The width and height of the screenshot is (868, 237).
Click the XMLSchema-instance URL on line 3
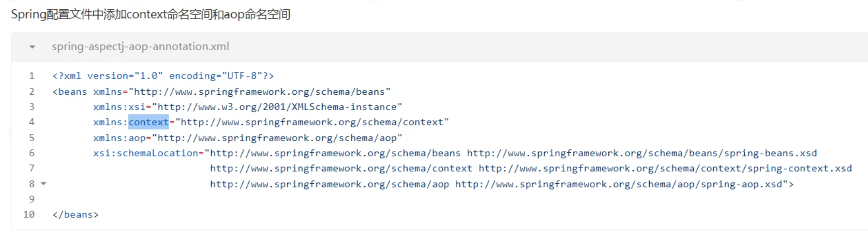click(x=277, y=107)
